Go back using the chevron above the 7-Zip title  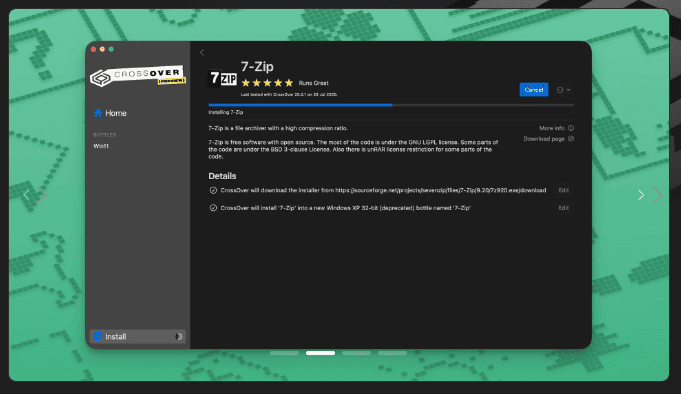click(202, 53)
